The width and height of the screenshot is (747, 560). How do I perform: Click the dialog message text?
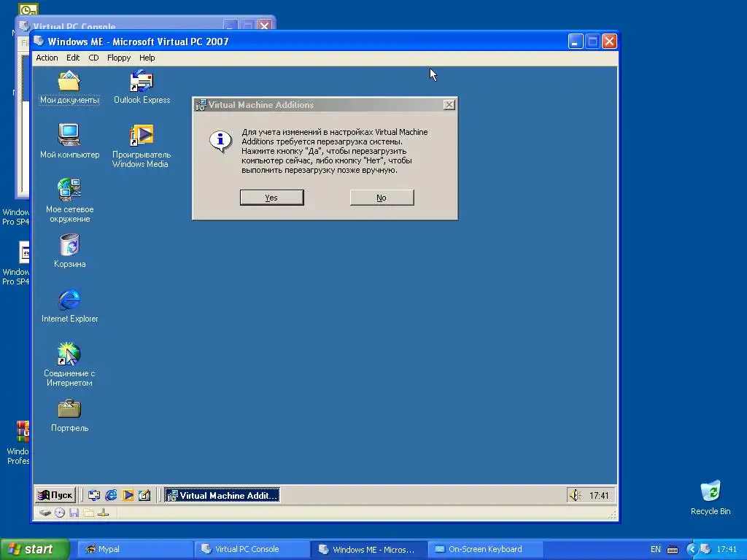pyautogui.click(x=334, y=151)
